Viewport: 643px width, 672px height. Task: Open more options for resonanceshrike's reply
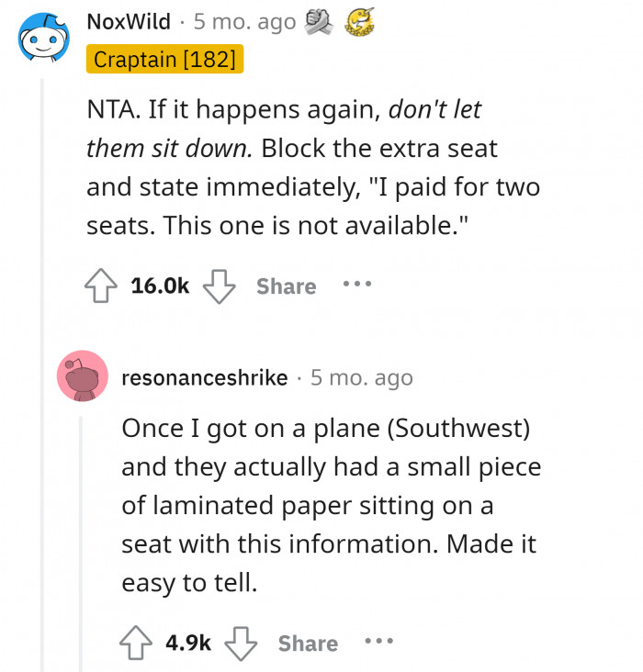point(378,642)
